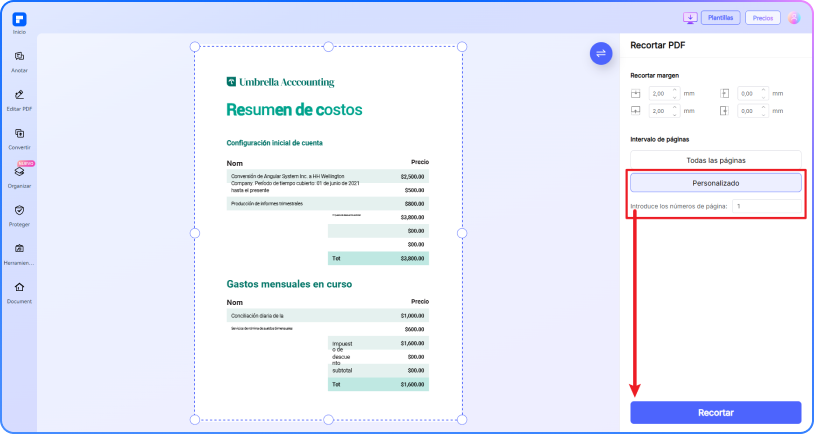Image resolution: width=814 pixels, height=434 pixels.
Task: Click the $600.00 price cell
Action: point(414,329)
